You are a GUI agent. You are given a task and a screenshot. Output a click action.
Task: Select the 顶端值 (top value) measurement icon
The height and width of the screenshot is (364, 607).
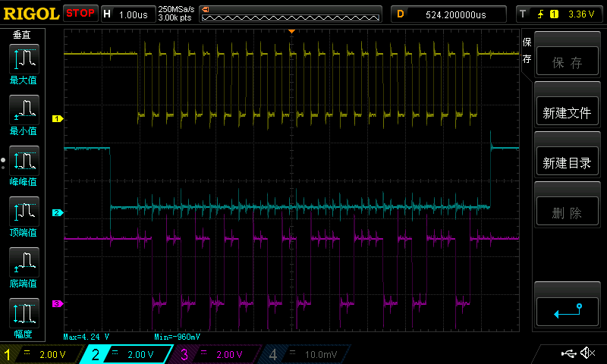click(x=24, y=212)
